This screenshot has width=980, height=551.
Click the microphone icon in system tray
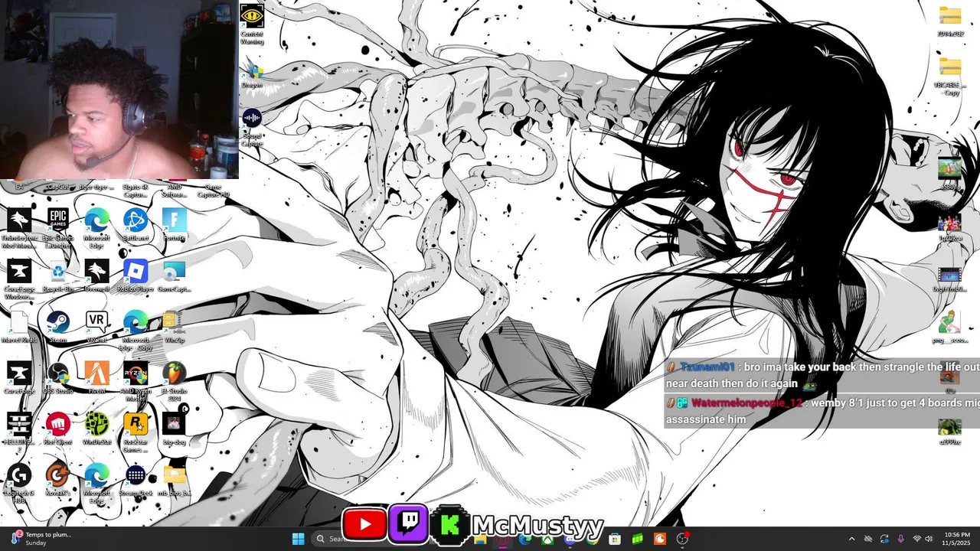pos(900,539)
